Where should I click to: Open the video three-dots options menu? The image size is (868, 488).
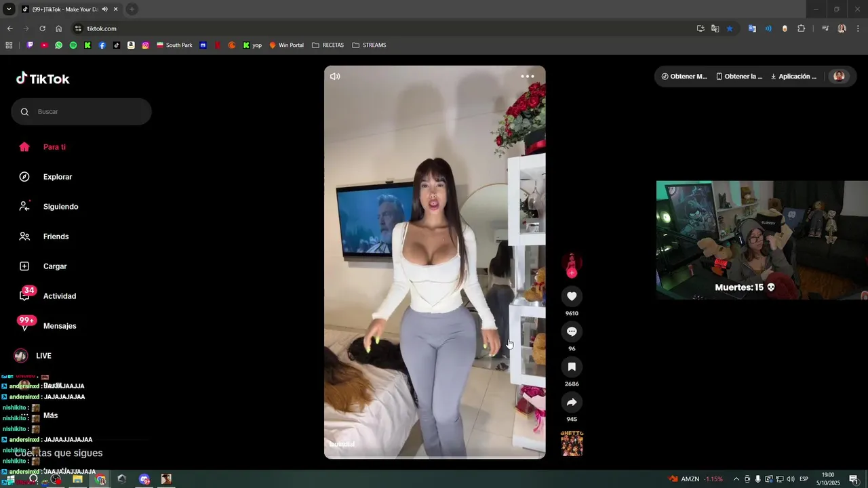point(528,77)
